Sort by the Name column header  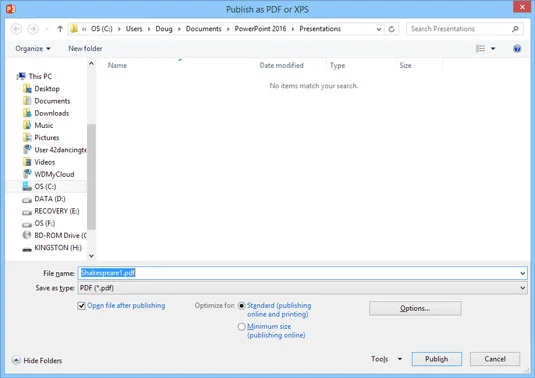[x=117, y=66]
